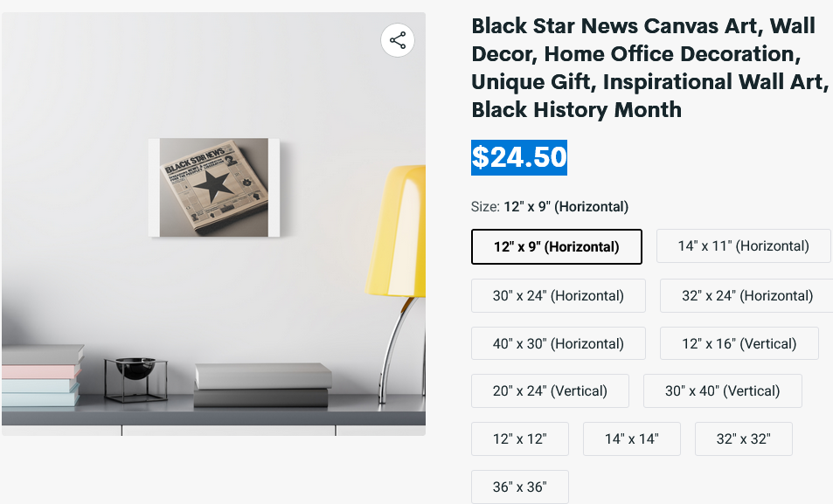Screen dimensions: 833x504
Task: Select the 12" x 16" (Vertical) size
Action: pyautogui.click(x=739, y=343)
